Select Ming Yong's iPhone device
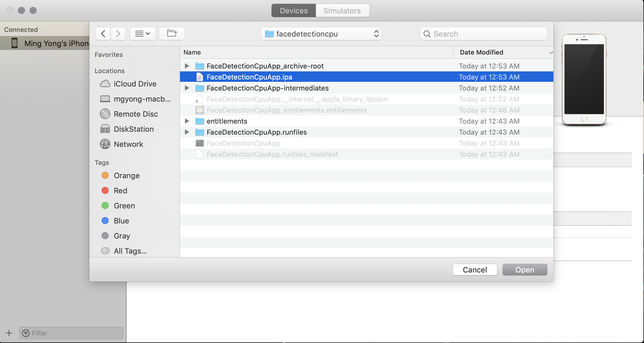The height and width of the screenshot is (343, 644). click(52, 43)
